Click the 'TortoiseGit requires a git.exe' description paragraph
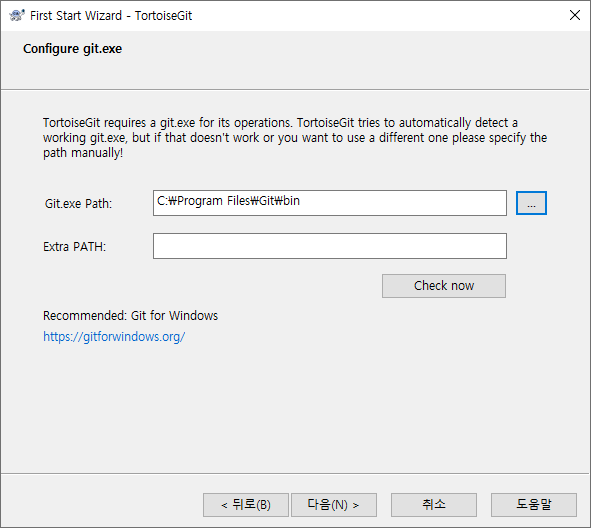Viewport: 591px width, 528px height. (x=295, y=138)
